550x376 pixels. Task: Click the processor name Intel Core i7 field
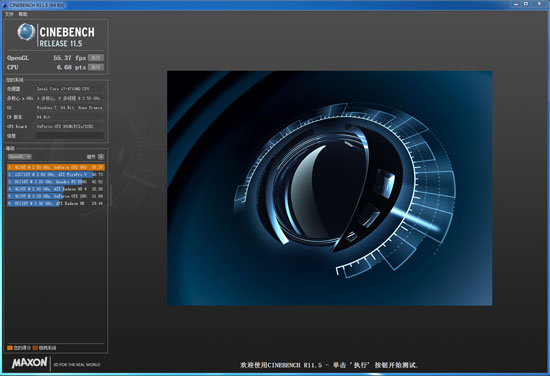pyautogui.click(x=70, y=89)
